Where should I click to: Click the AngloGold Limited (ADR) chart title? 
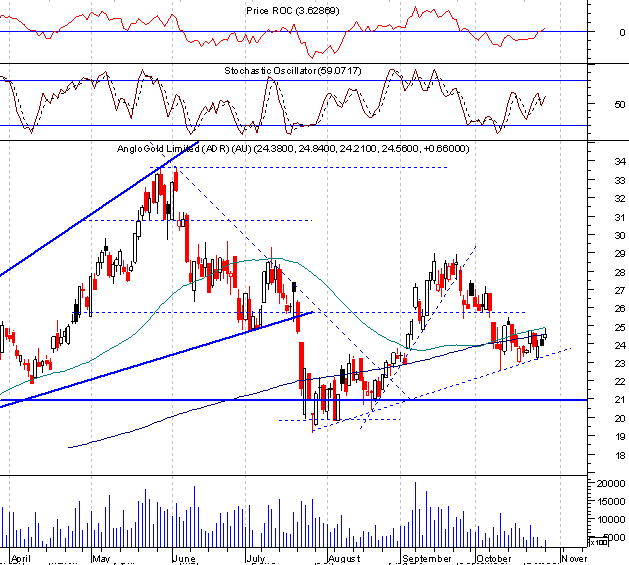pyautogui.click(x=293, y=149)
